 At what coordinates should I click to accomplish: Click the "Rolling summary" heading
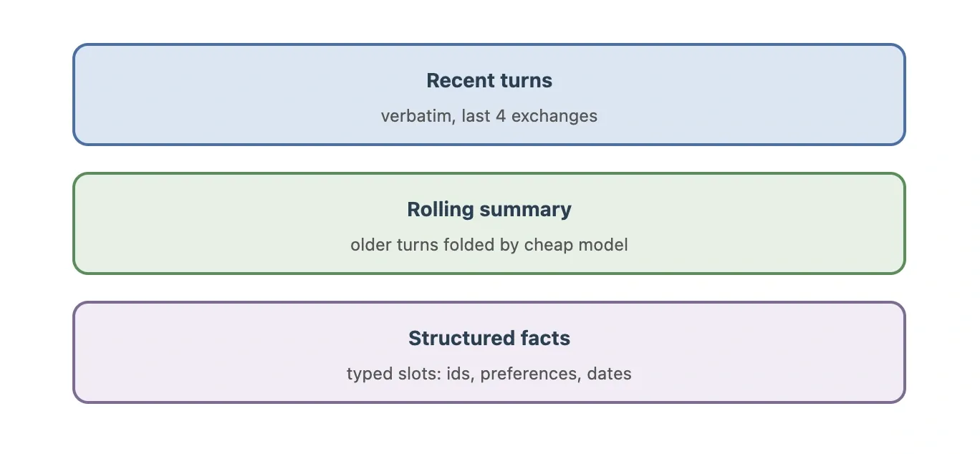[x=489, y=209]
